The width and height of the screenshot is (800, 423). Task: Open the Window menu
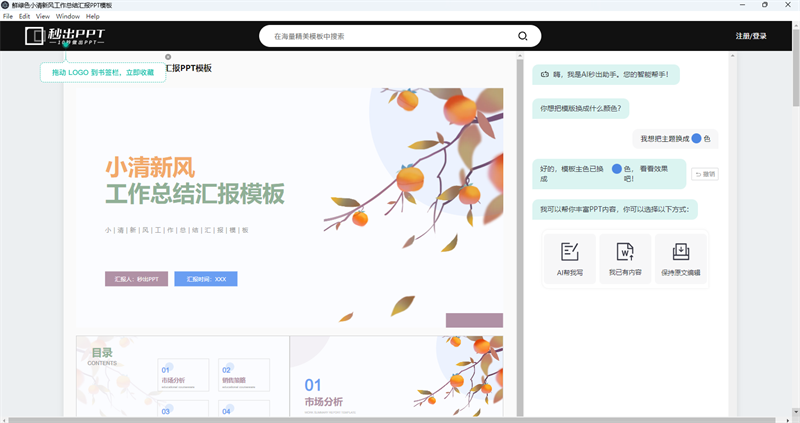[68, 17]
